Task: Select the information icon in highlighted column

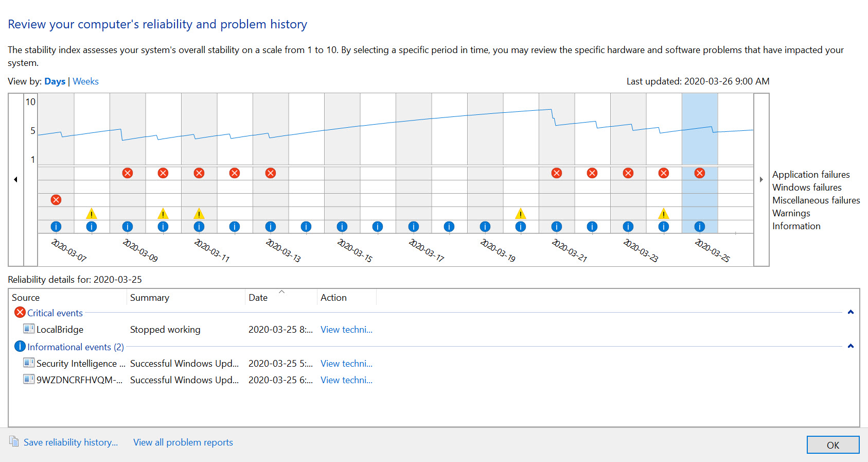Action: (699, 227)
